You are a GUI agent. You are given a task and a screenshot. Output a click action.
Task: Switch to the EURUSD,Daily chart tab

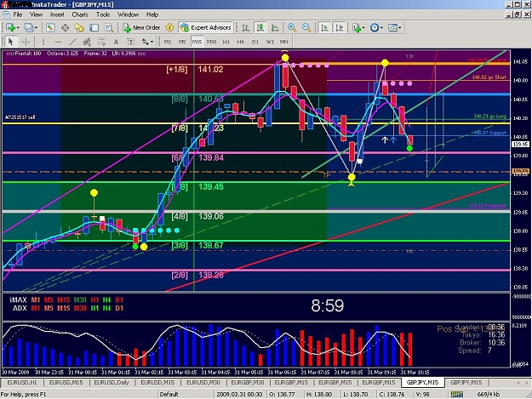click(112, 382)
